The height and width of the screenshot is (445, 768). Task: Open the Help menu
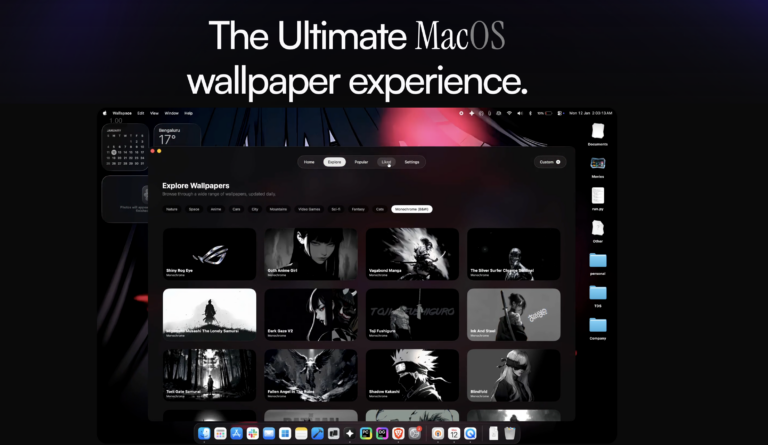(x=189, y=113)
